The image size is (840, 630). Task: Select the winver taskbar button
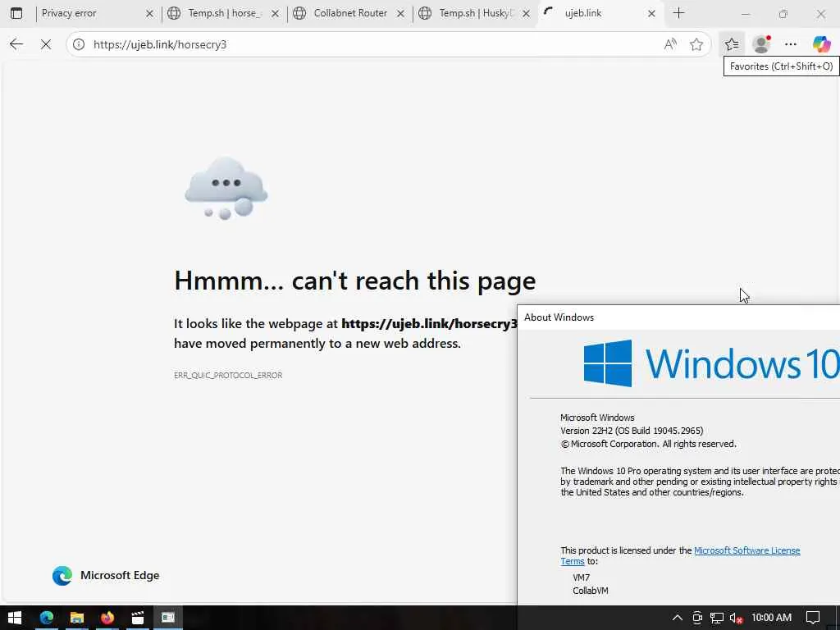click(167, 618)
